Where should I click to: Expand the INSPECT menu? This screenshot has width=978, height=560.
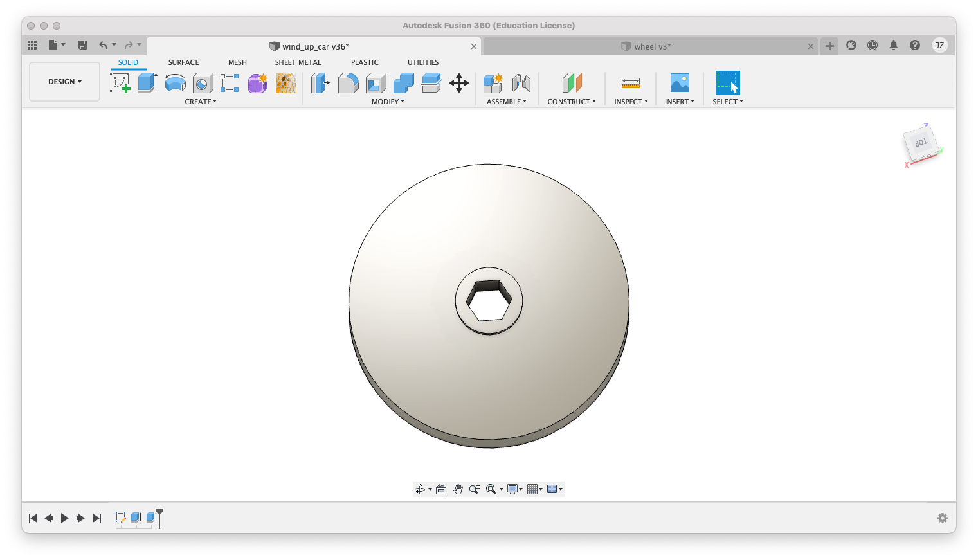(x=631, y=102)
